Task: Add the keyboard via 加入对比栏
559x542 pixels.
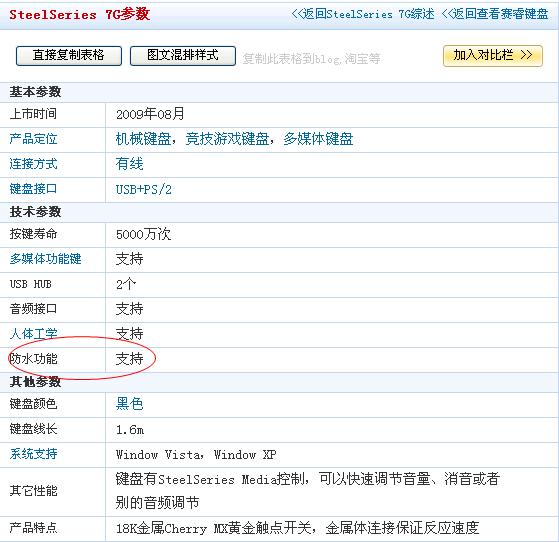Action: (x=493, y=56)
